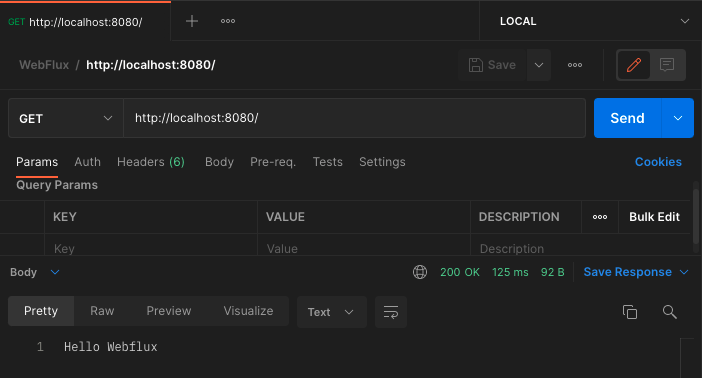Copy response with the copy icon

[630, 312]
